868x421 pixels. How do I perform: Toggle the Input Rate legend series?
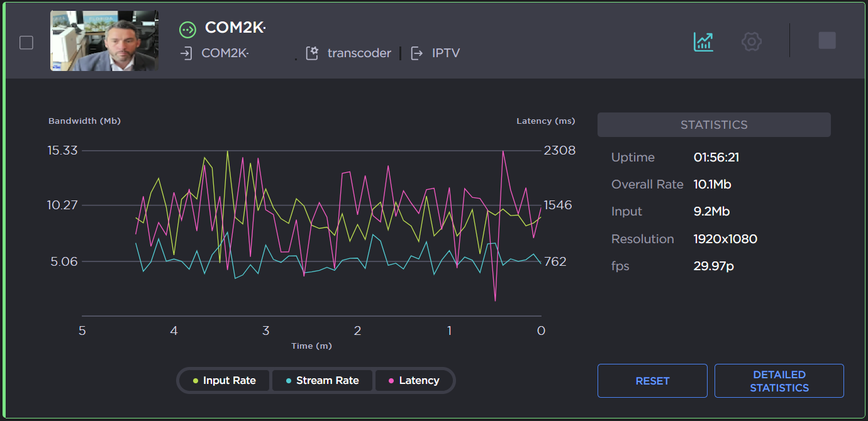(x=224, y=380)
